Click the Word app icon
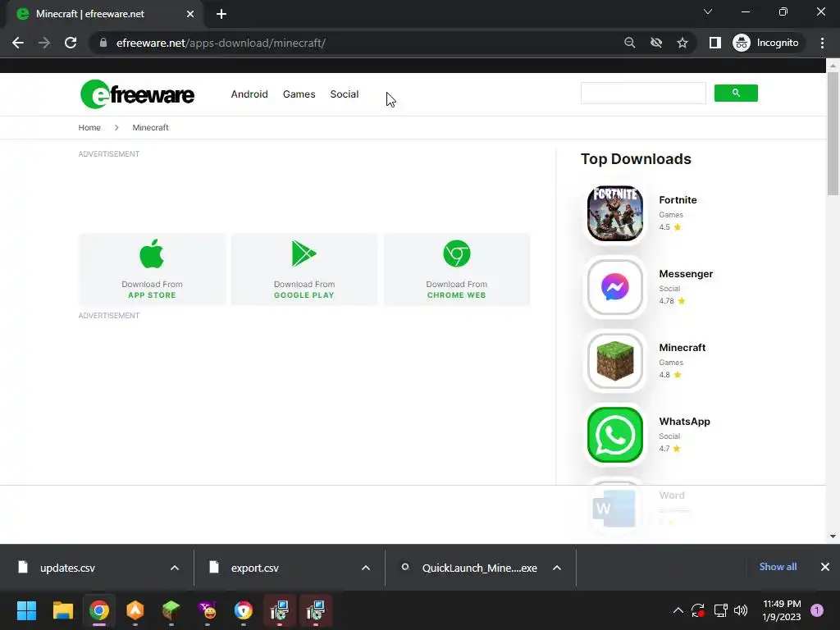Screen dimensions: 840x630 pos(615,508)
